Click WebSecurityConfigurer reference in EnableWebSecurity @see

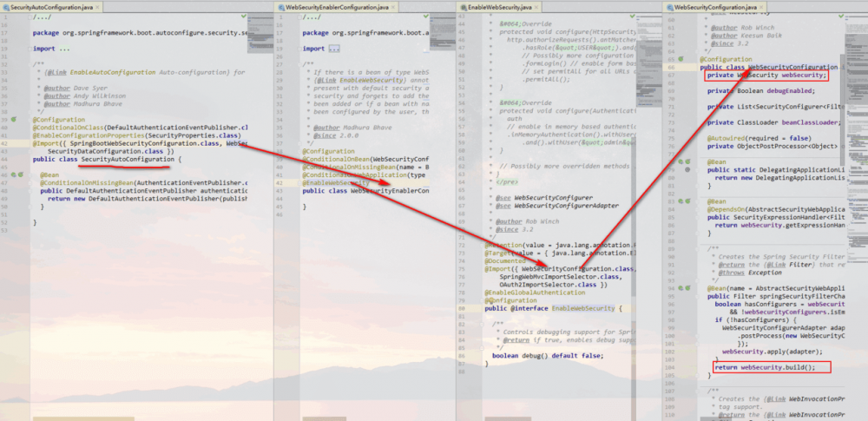click(554, 198)
